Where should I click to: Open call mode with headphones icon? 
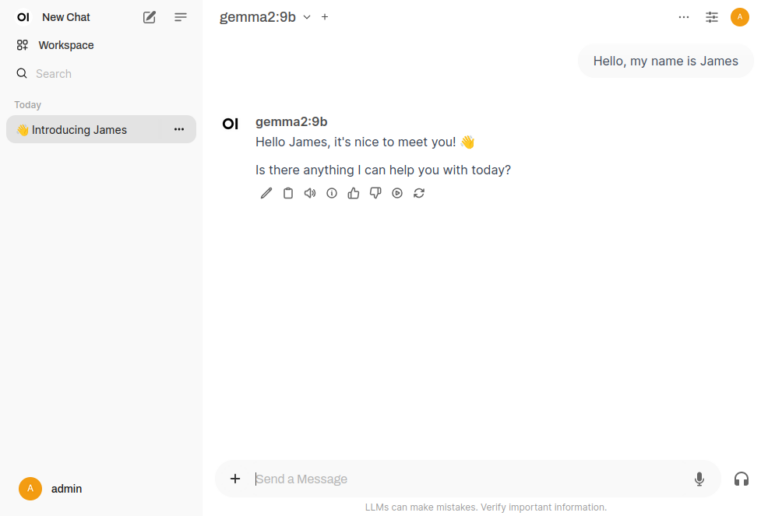point(741,479)
